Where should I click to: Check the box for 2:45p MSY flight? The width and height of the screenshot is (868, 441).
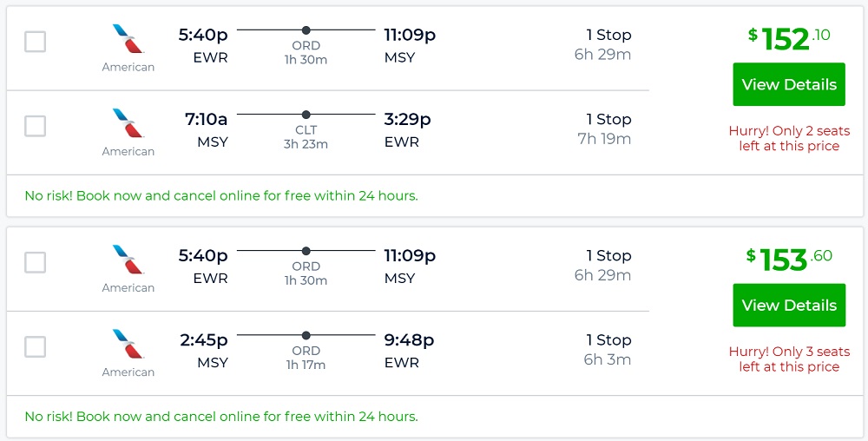tap(36, 346)
